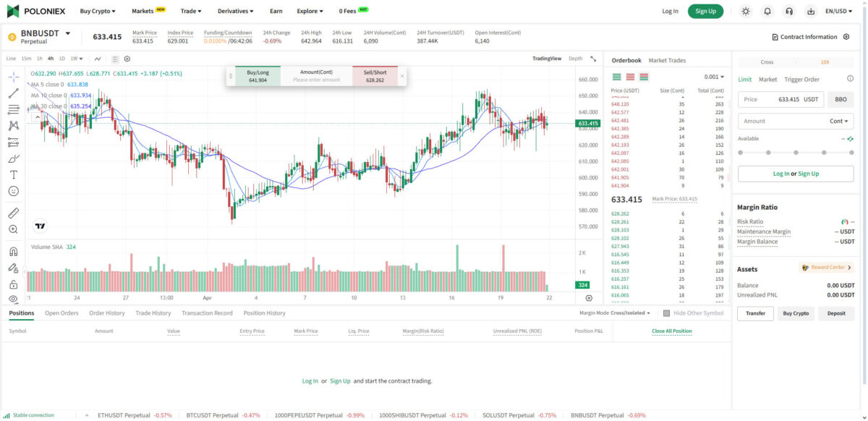The width and height of the screenshot is (868, 421).
Task: Select the ruler measure tool
Action: pos(13,213)
